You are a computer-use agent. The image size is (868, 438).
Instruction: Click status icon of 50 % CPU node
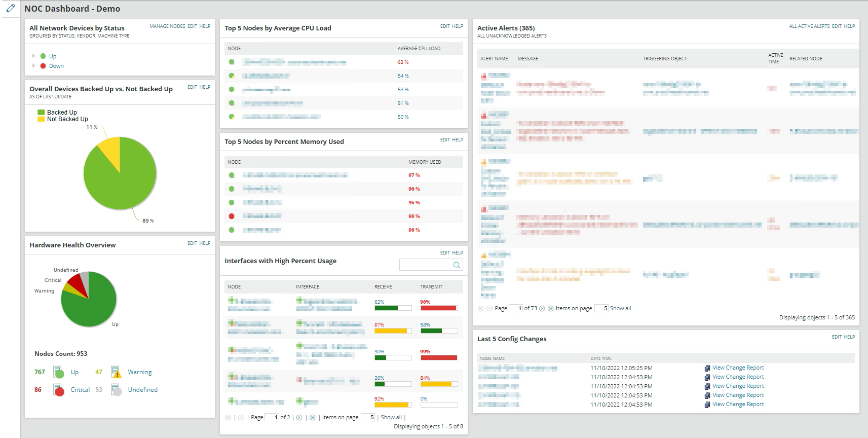(232, 117)
